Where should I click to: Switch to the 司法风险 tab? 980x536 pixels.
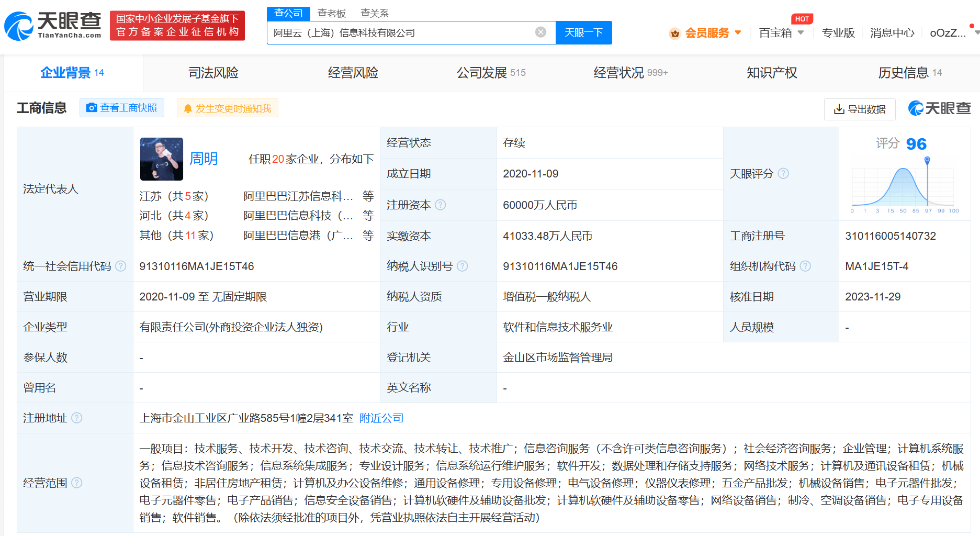click(213, 73)
